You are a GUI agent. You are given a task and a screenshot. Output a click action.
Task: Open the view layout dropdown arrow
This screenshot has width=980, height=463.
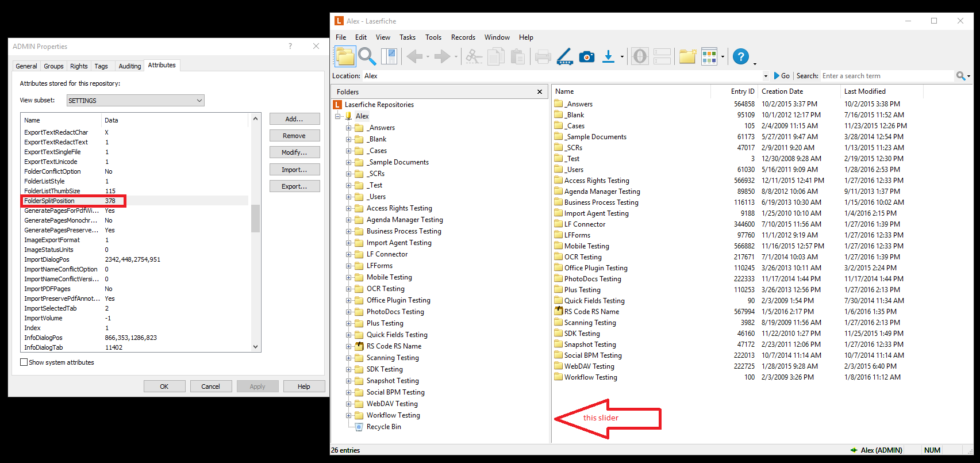pos(722,57)
